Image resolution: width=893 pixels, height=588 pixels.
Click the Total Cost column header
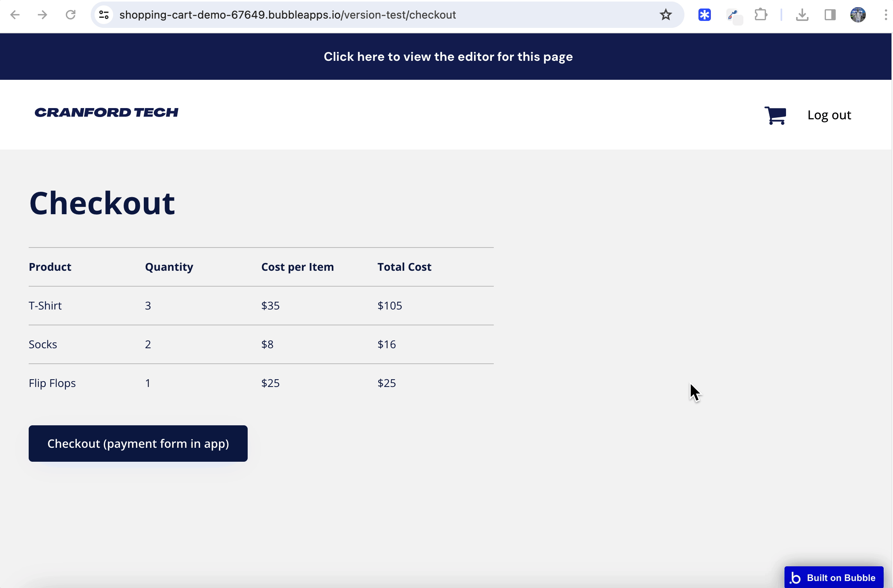click(404, 267)
